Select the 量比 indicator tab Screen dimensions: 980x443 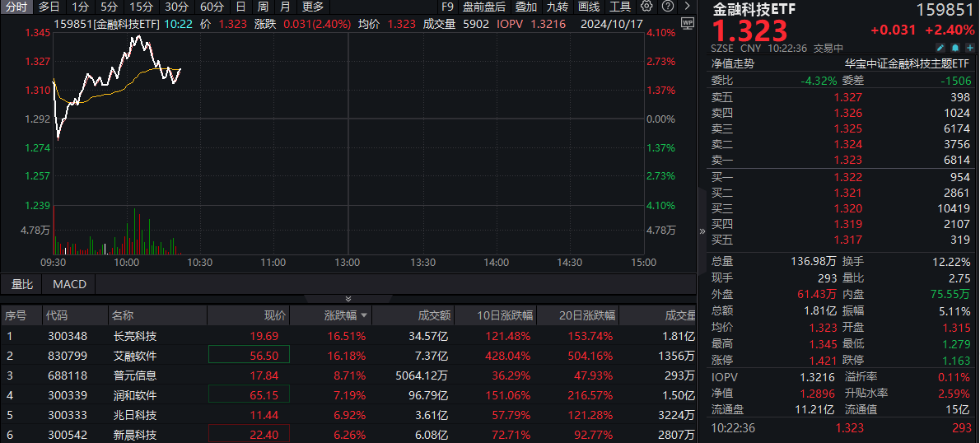tap(22, 285)
